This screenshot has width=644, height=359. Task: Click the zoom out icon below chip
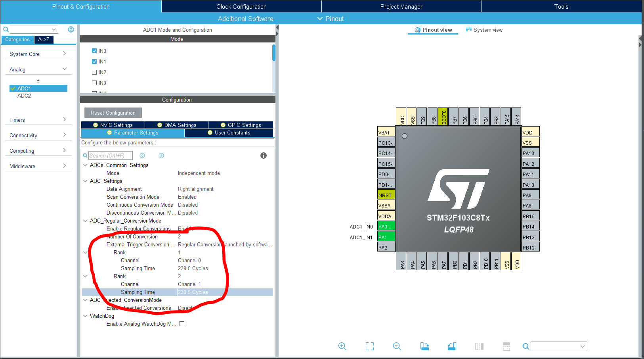click(x=397, y=346)
